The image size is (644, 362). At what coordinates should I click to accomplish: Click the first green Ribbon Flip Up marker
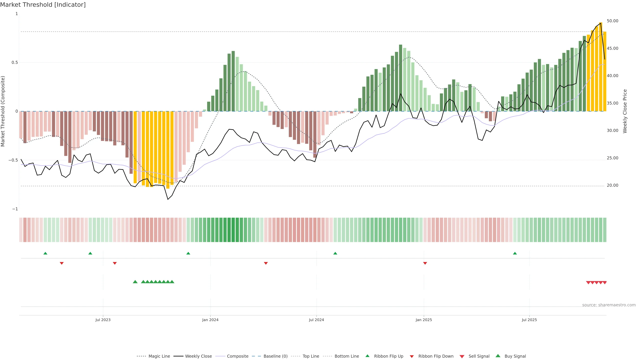point(45,253)
